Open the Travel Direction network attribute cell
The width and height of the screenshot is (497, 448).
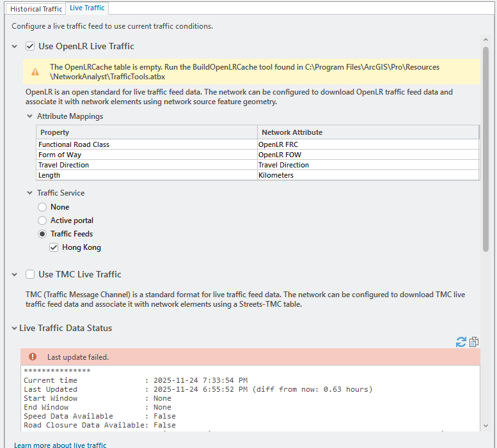pyautogui.click(x=368, y=165)
